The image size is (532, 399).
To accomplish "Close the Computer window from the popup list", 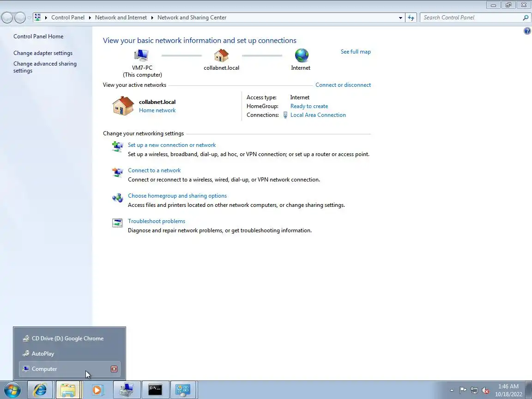I will 114,369.
